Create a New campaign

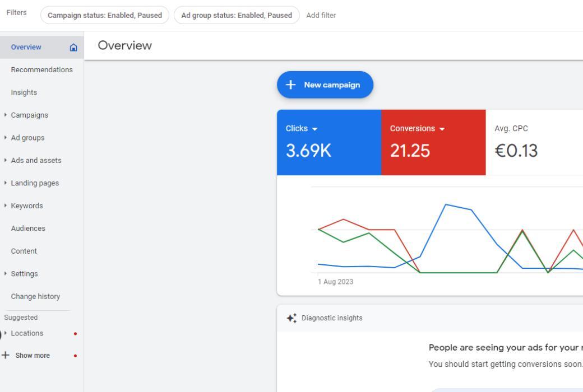tap(325, 85)
